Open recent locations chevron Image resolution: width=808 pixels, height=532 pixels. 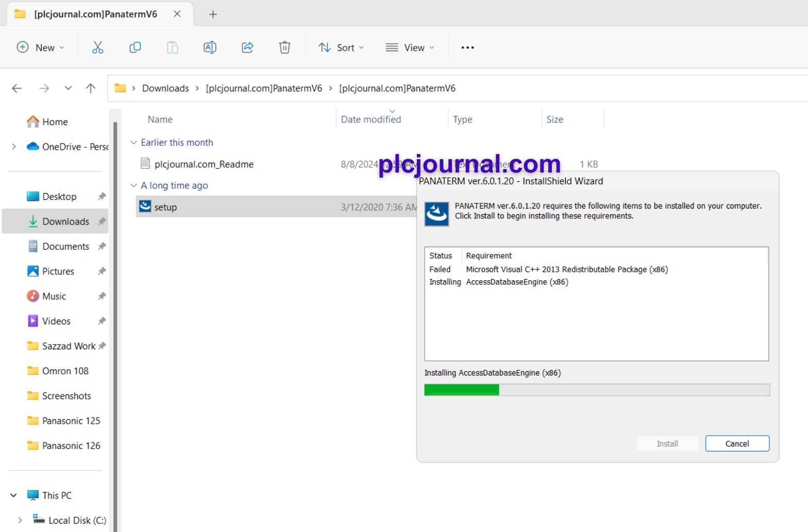coord(68,88)
